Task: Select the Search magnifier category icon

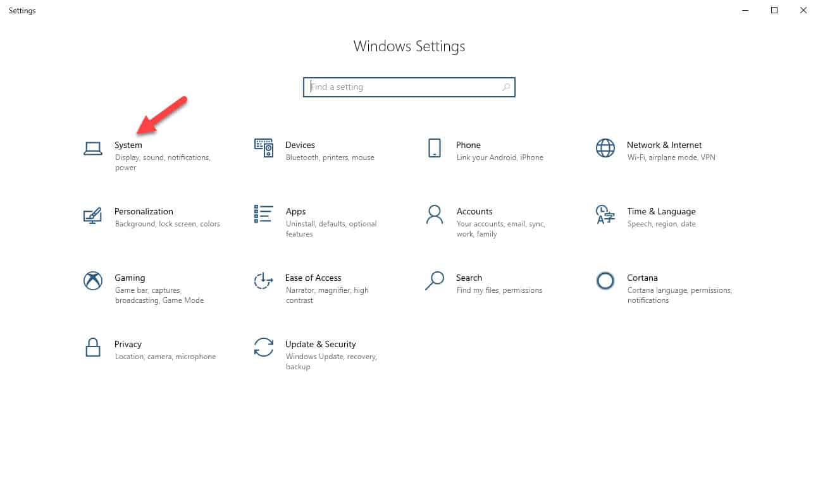Action: coord(435,281)
